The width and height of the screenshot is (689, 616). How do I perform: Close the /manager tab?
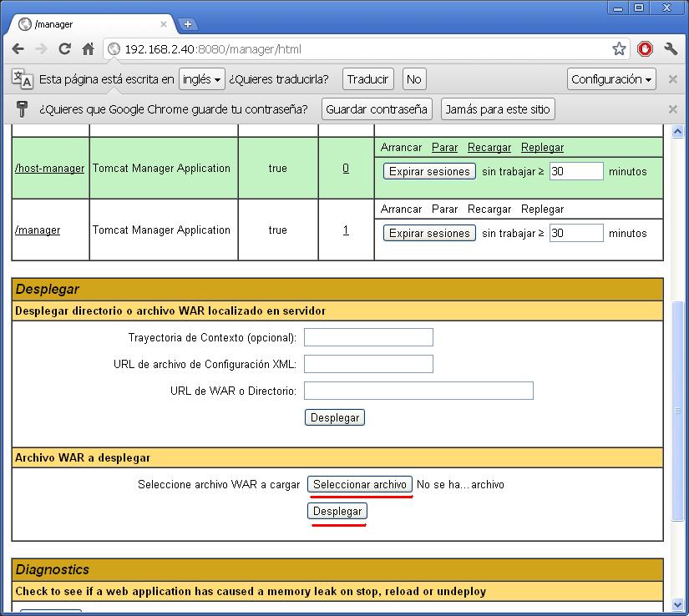164,24
